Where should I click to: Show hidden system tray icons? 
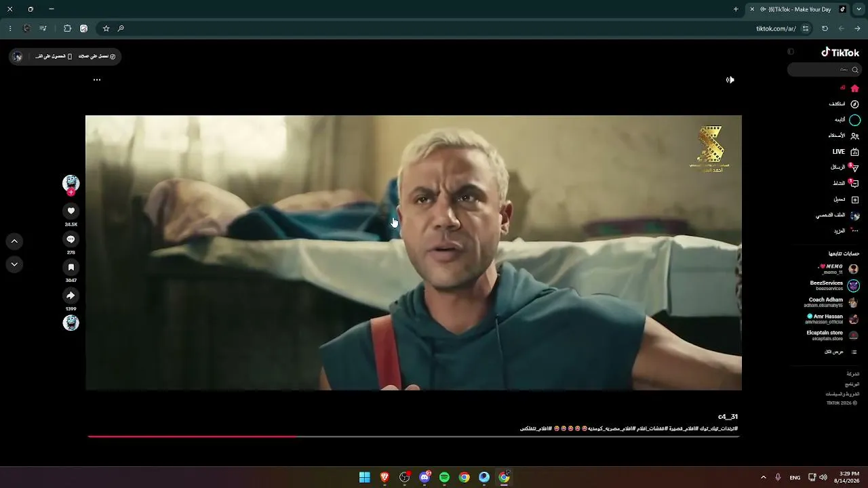763,477
